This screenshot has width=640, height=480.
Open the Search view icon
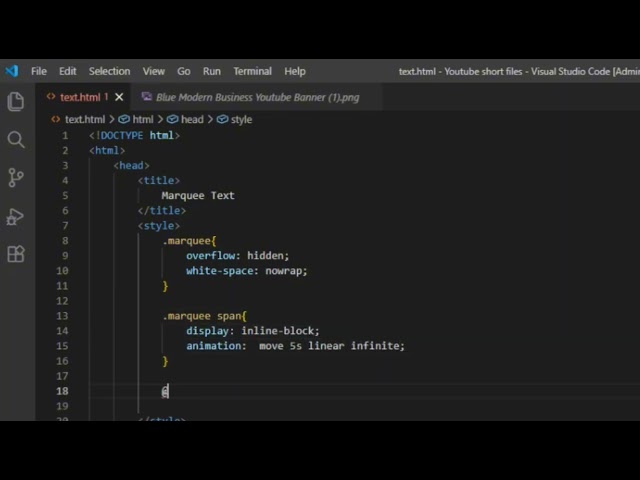click(x=16, y=140)
